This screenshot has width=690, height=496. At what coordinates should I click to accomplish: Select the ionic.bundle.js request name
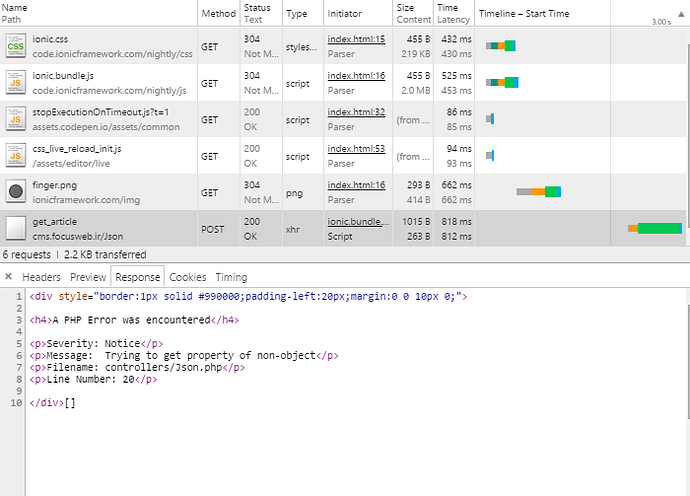pyautogui.click(x=63, y=76)
